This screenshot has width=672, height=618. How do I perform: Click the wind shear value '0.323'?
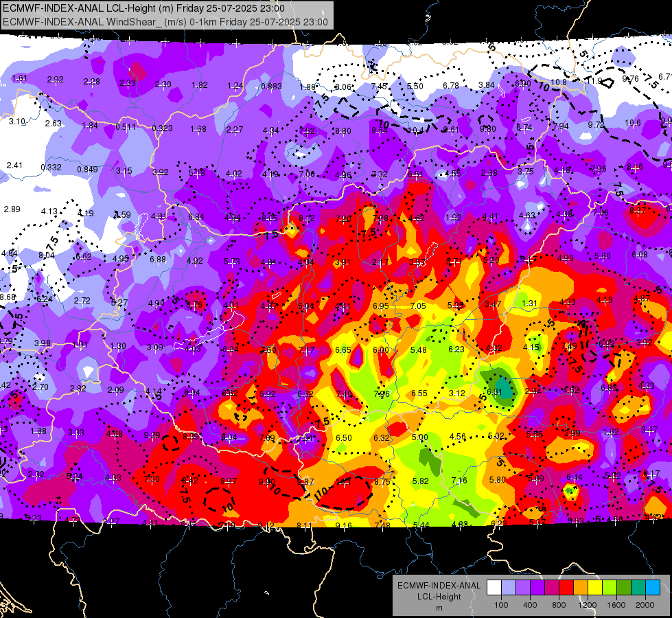coord(162,128)
